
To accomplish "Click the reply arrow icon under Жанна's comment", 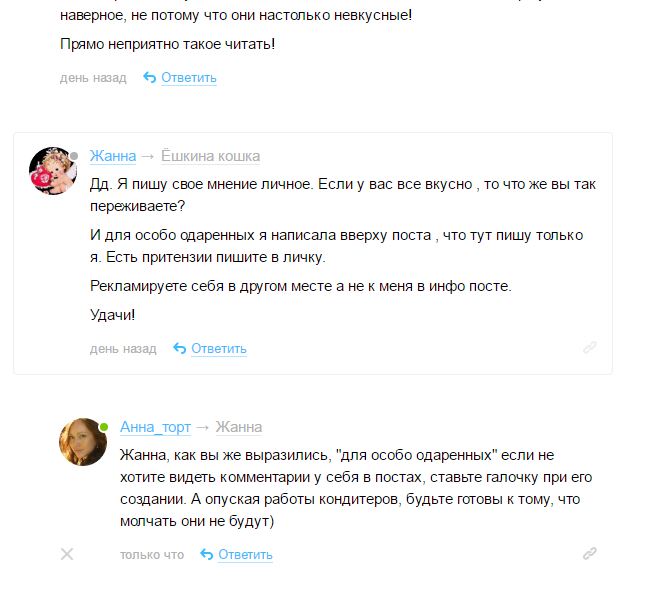I will tap(180, 349).
